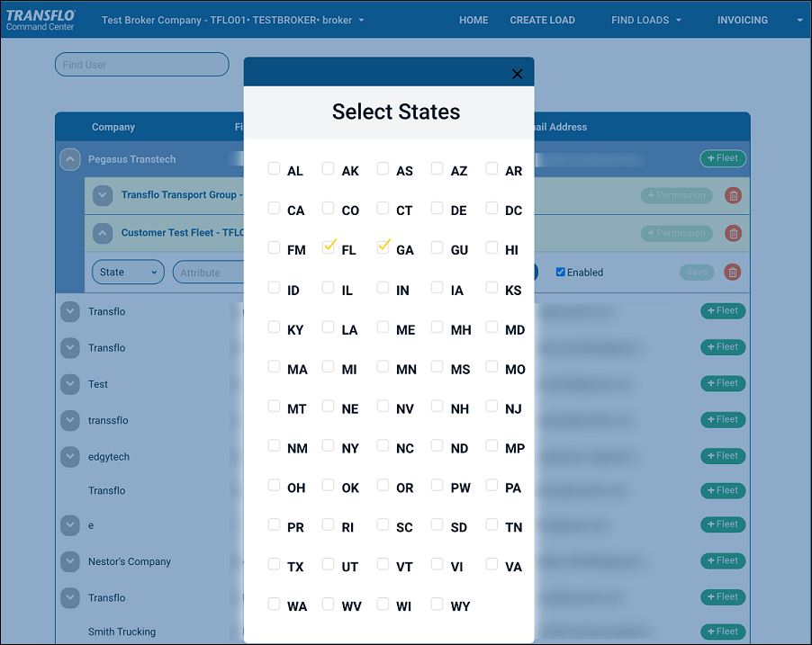The width and height of the screenshot is (812, 645).
Task: Uncheck the GA state checkbox
Action: [383, 247]
